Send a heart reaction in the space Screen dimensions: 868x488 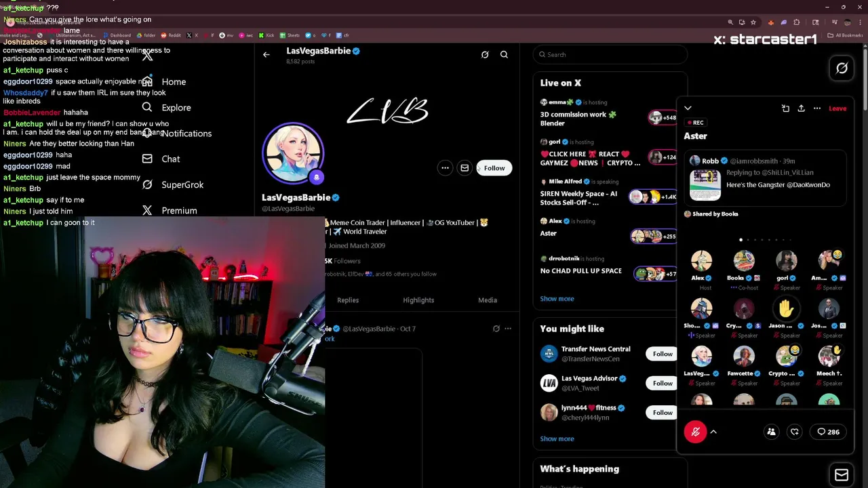click(795, 432)
